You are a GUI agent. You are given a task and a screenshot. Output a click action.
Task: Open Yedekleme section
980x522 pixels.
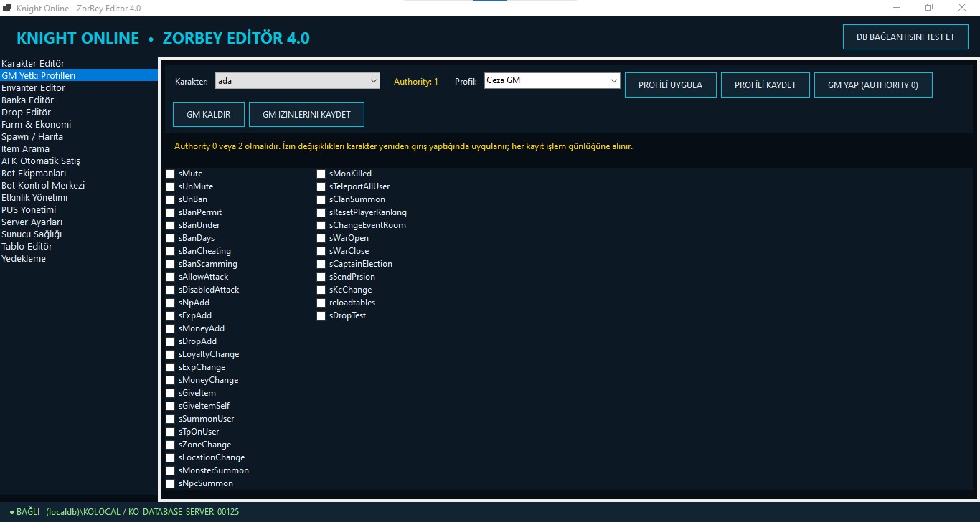point(79,258)
